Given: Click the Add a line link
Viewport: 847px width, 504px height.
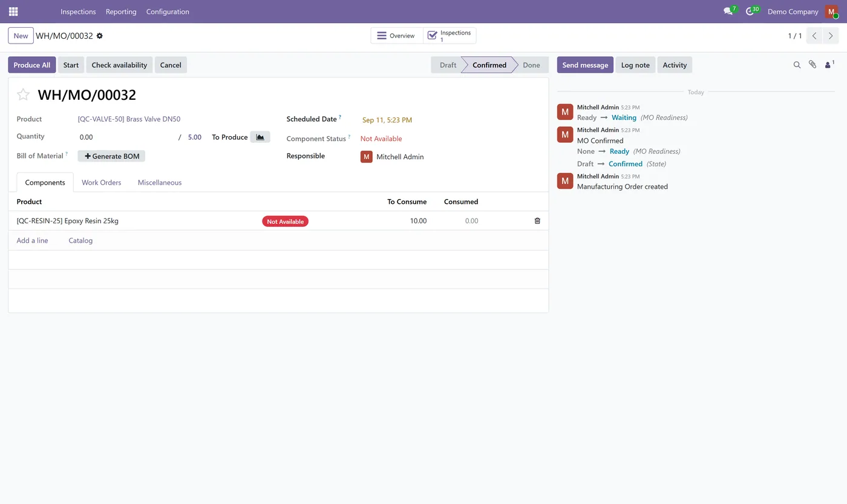Looking at the screenshot, I should coord(32,240).
